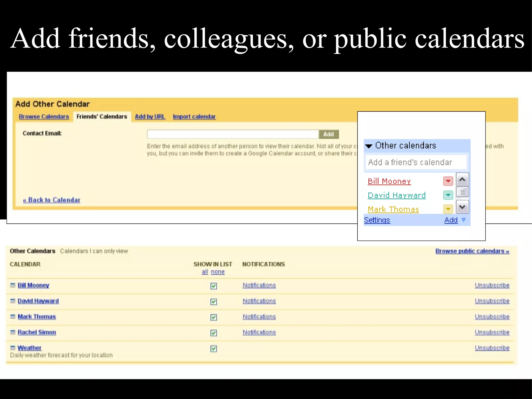This screenshot has height=399, width=532.
Task: Open the Add dropdown arrow in sidebar
Action: [x=464, y=220]
